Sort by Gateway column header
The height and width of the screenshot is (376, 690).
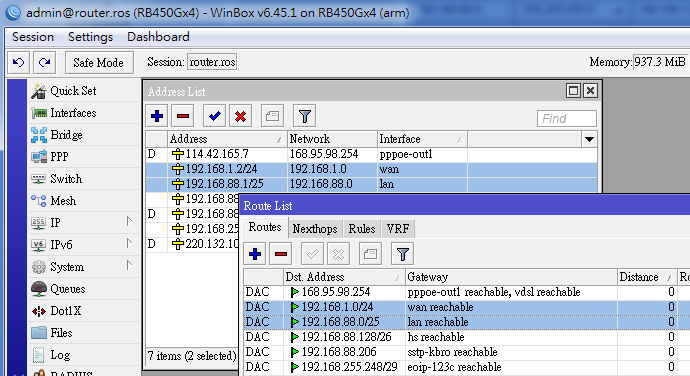pos(511,277)
